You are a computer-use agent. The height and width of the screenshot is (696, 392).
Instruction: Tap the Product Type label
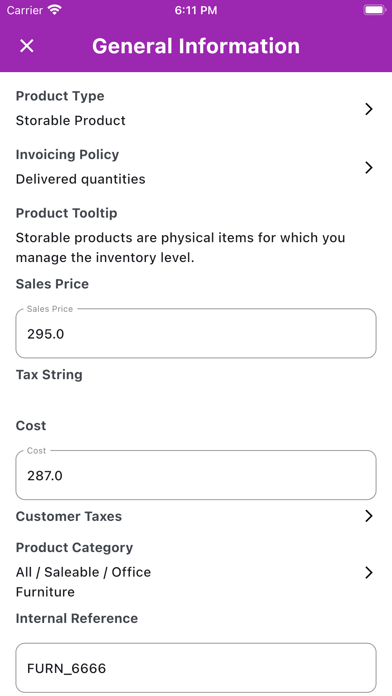tap(60, 96)
